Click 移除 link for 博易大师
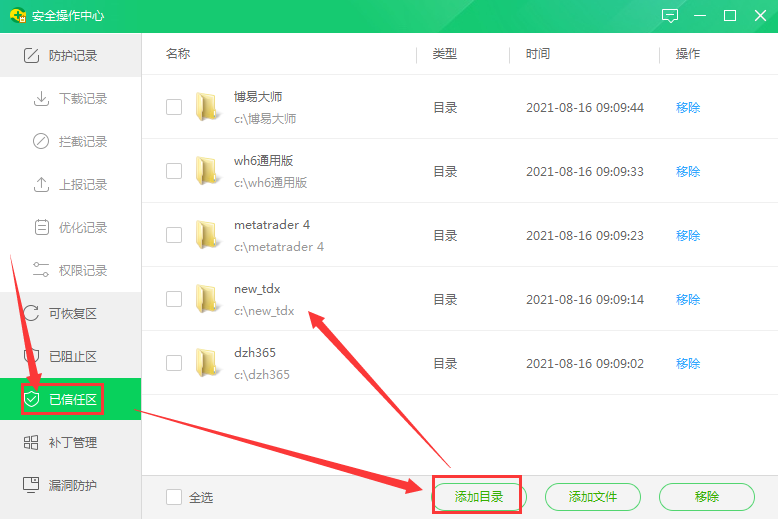This screenshot has width=778, height=519. pyautogui.click(x=688, y=107)
